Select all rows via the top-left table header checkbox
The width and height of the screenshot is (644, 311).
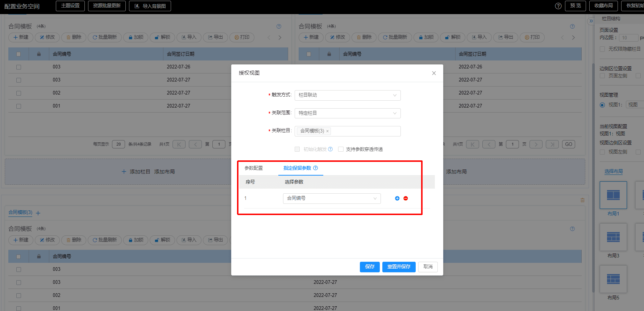coord(18,54)
